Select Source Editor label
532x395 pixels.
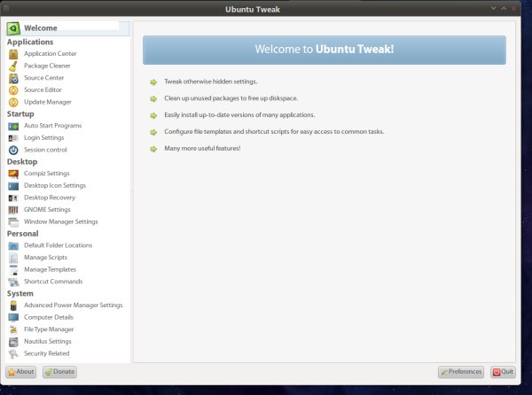[x=43, y=89]
